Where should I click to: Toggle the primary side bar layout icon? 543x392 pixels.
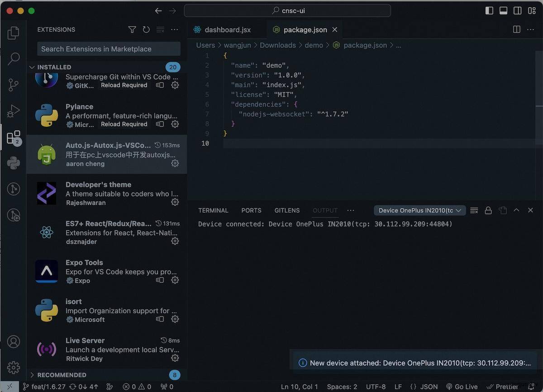tap(489, 10)
